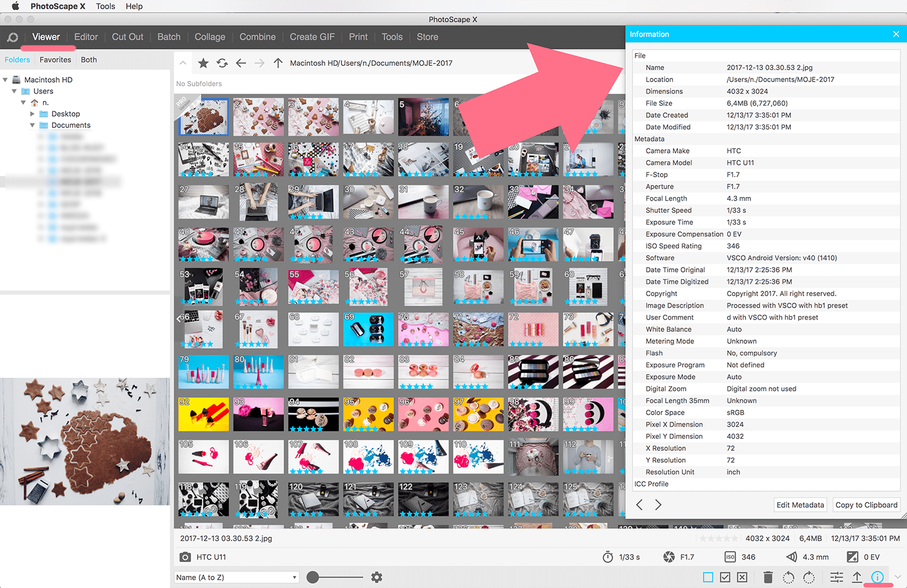Screen dimensions: 907x588
Task: Go forward to next folder arrow
Action: [x=259, y=63]
